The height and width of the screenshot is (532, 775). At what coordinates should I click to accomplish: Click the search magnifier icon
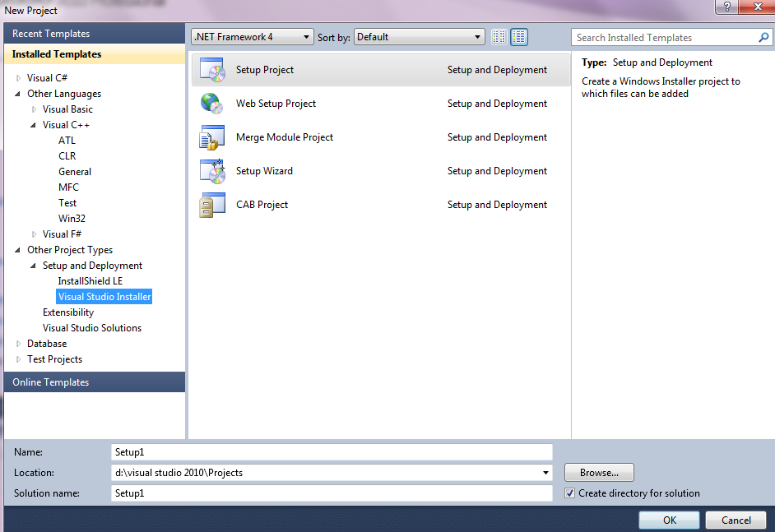pyautogui.click(x=763, y=38)
